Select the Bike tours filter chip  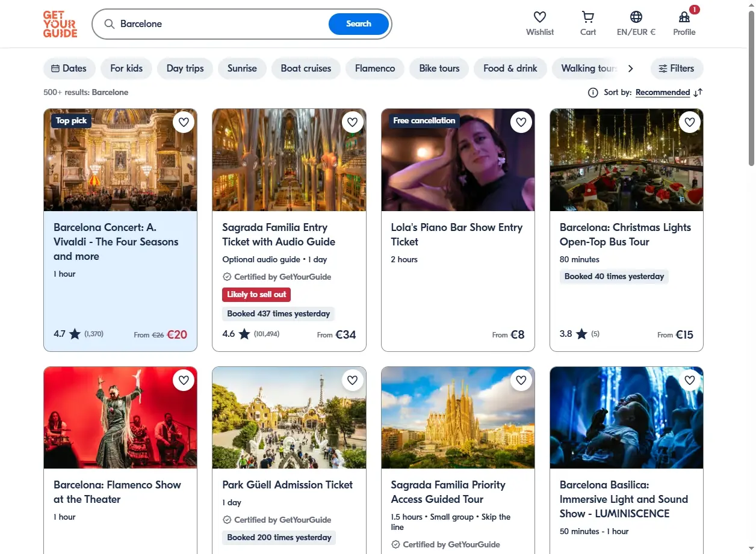coord(439,69)
